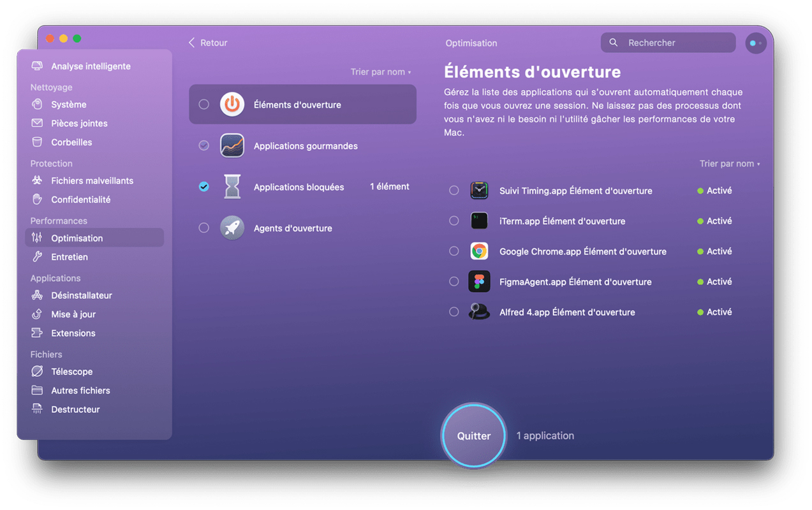Image resolution: width=812 pixels, height=510 pixels.
Task: Check FigmaAgent.app item checkbox
Action: point(454,281)
